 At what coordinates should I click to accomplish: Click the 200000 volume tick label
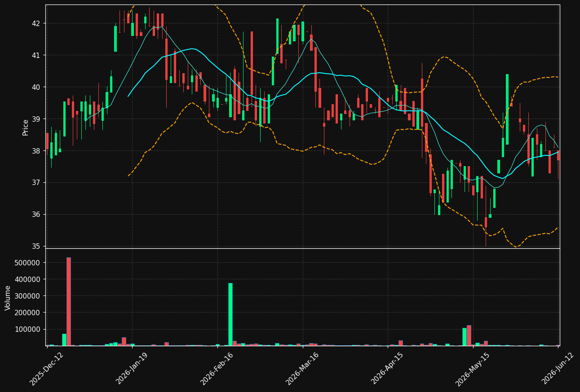click(x=28, y=313)
